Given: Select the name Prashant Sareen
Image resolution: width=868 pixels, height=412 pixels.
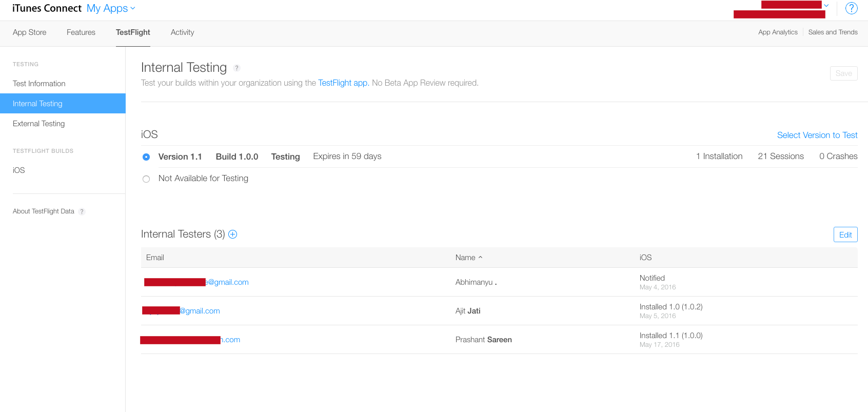Looking at the screenshot, I should click(x=484, y=340).
